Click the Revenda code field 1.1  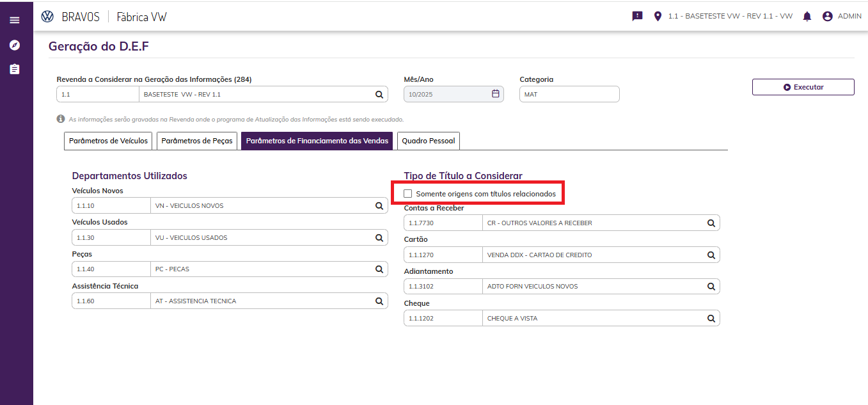click(98, 94)
